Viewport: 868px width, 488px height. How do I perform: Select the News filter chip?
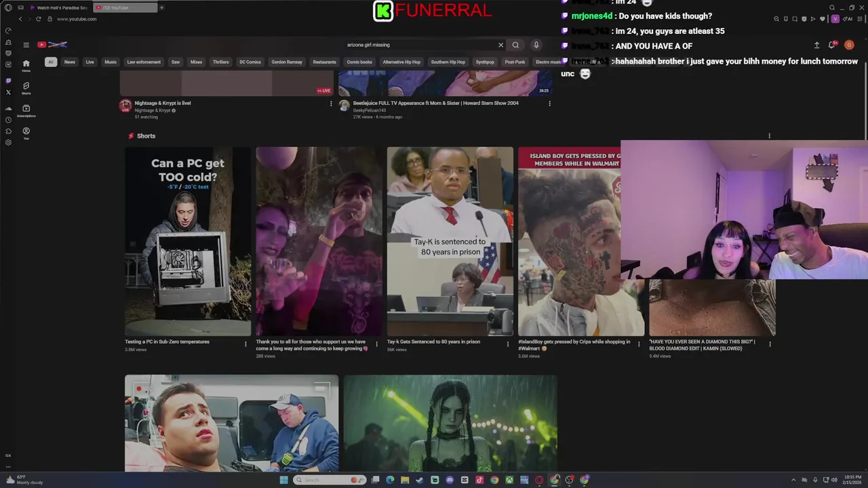(69, 62)
